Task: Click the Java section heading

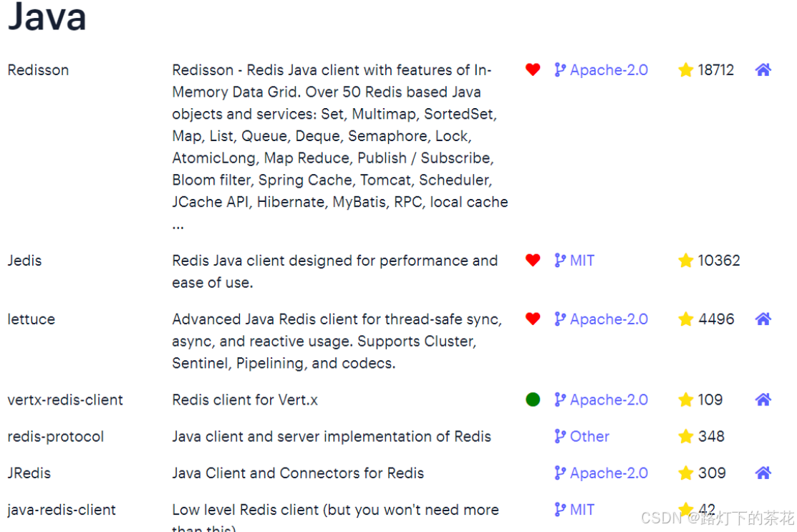Action: click(47, 16)
